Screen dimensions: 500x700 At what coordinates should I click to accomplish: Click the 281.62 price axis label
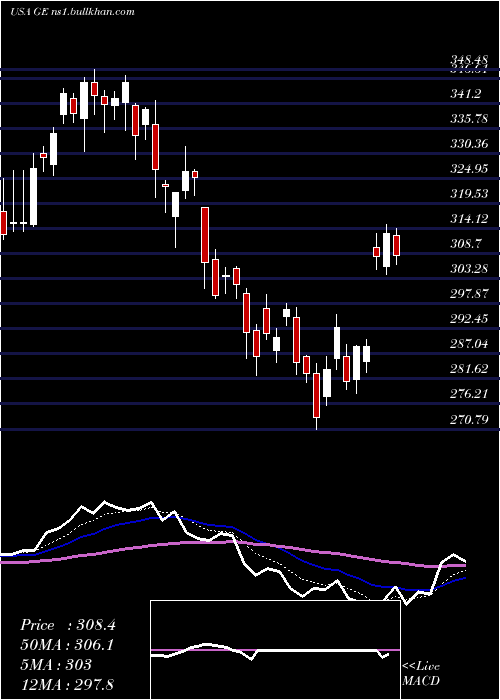(469, 369)
